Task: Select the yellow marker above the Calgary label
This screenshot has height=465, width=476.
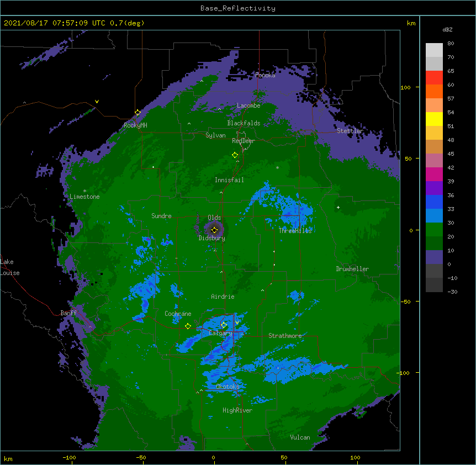Action: (224, 325)
